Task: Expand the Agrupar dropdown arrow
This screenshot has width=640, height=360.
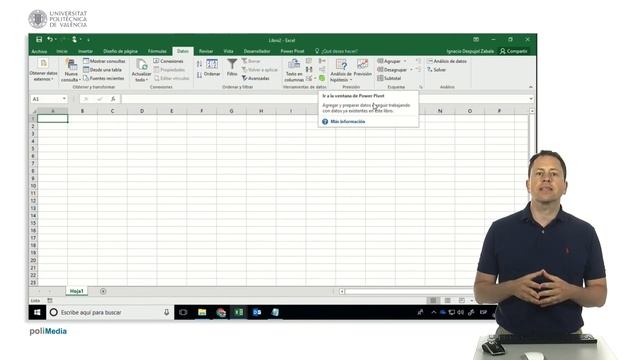Action: click(405, 61)
